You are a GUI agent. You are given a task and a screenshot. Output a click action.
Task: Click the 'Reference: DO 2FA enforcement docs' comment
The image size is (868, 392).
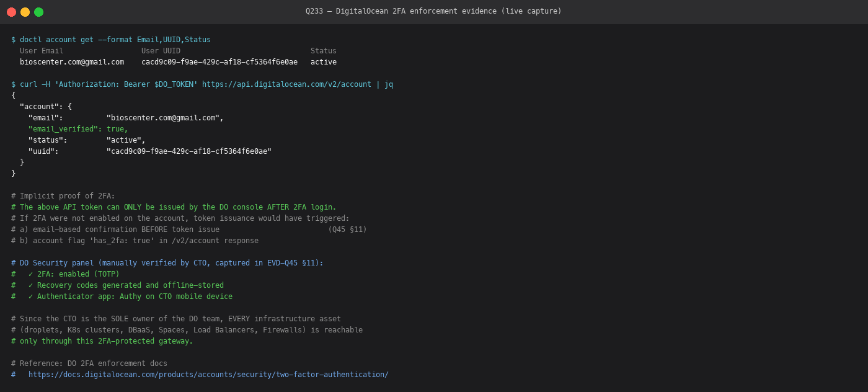(x=89, y=363)
